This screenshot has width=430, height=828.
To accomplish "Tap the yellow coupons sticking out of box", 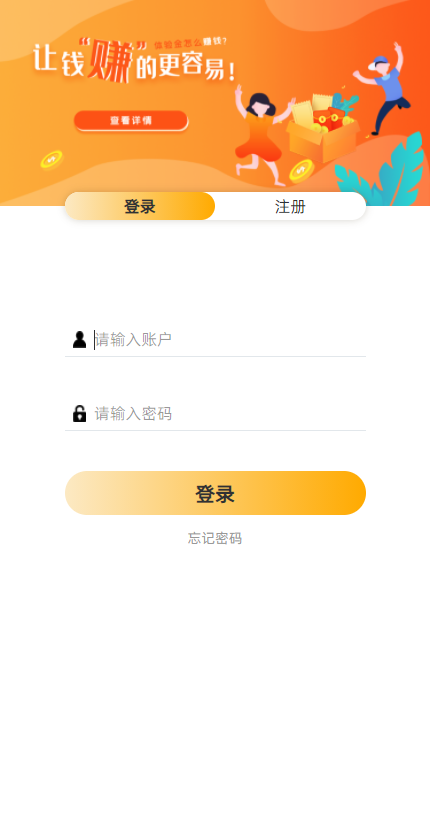I will 312,108.
